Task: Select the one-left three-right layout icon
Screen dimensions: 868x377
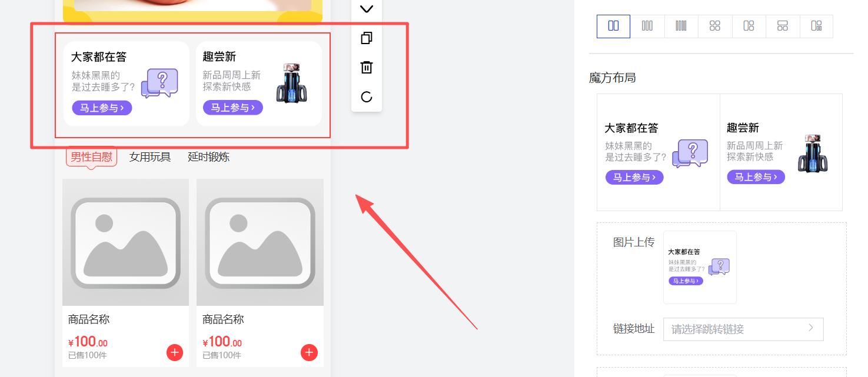Action: pyautogui.click(x=816, y=26)
